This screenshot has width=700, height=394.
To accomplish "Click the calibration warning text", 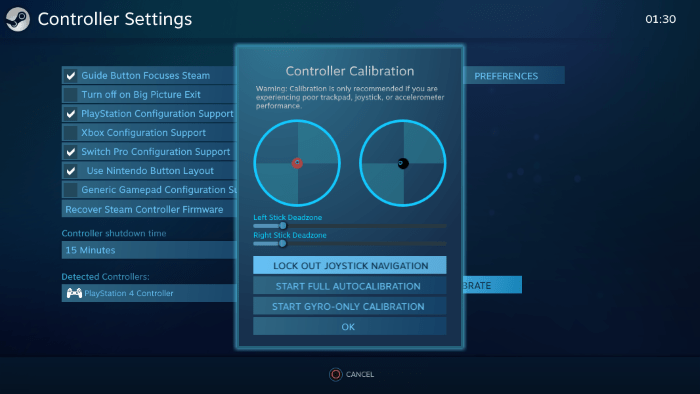I will [x=350, y=97].
